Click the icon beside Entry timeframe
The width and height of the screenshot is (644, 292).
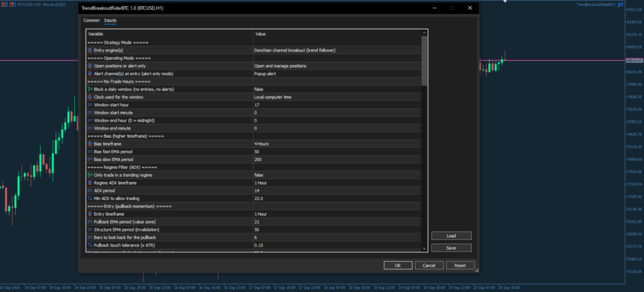tap(90, 214)
